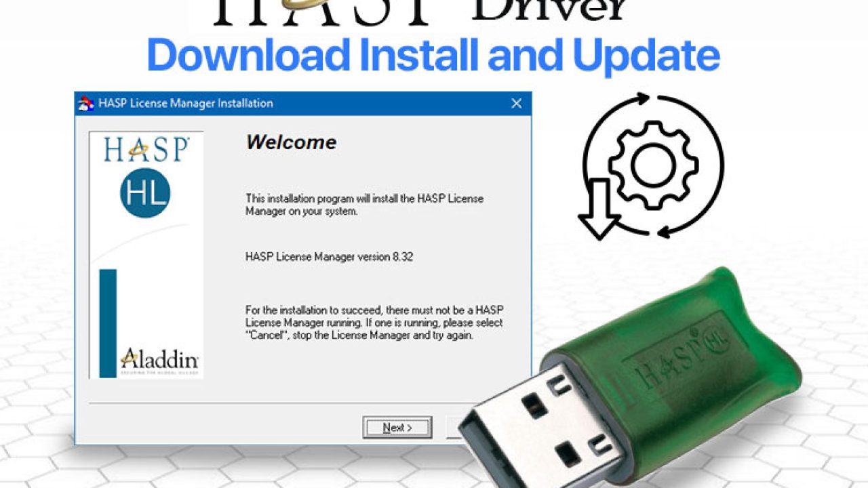
Task: Click the circular refresh arrows around the gear
Action: (653, 167)
